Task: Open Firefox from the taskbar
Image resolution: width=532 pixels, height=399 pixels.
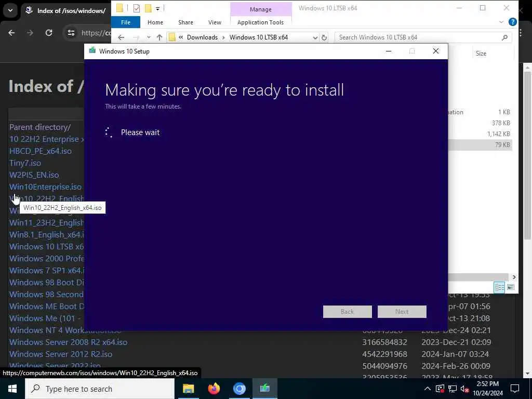Action: [214, 389]
